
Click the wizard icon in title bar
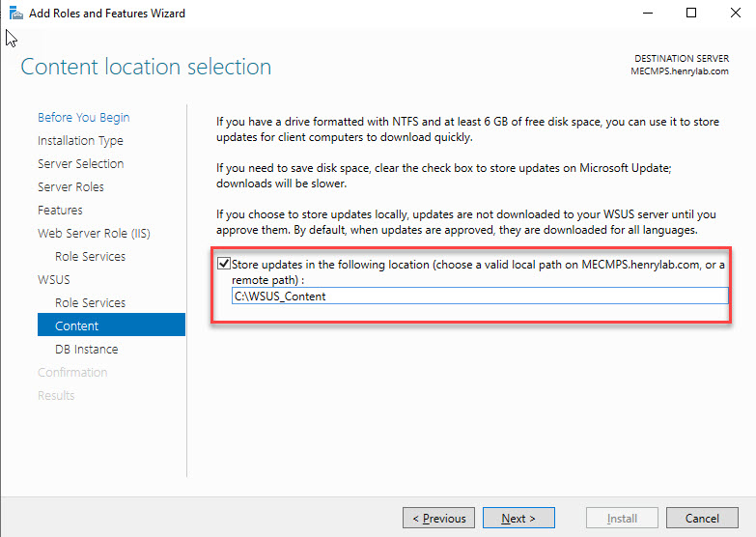13,14
